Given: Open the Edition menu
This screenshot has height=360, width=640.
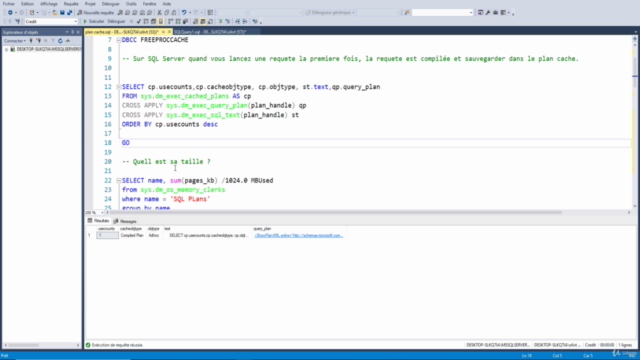Looking at the screenshot, I should coord(27,4).
